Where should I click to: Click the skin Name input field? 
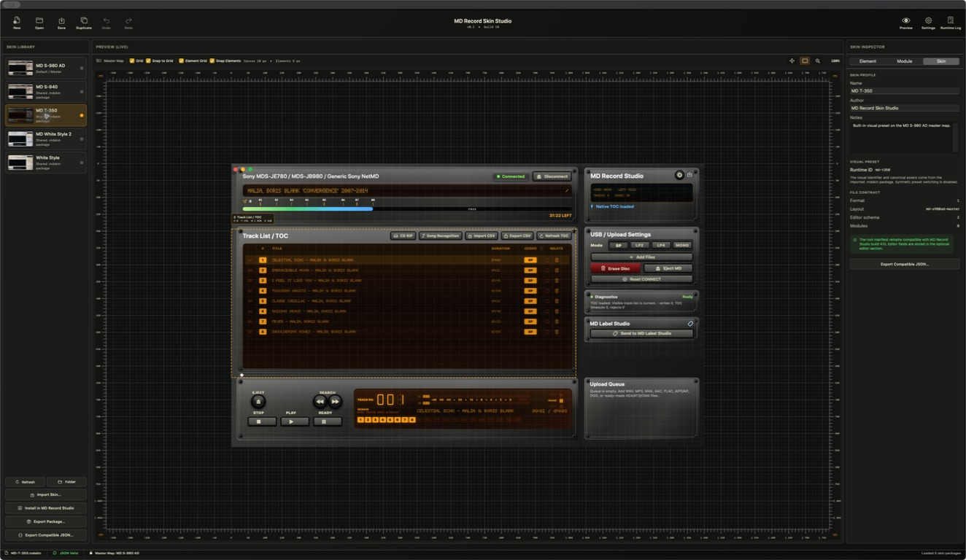(x=905, y=91)
